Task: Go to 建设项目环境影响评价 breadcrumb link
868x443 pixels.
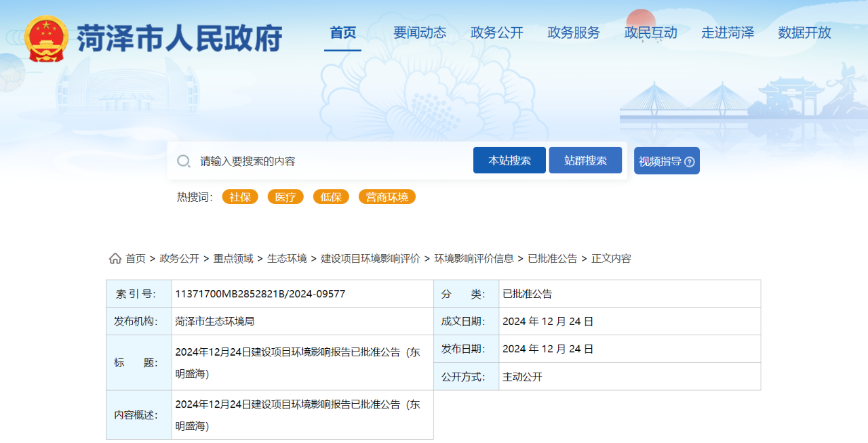Action: [370, 259]
